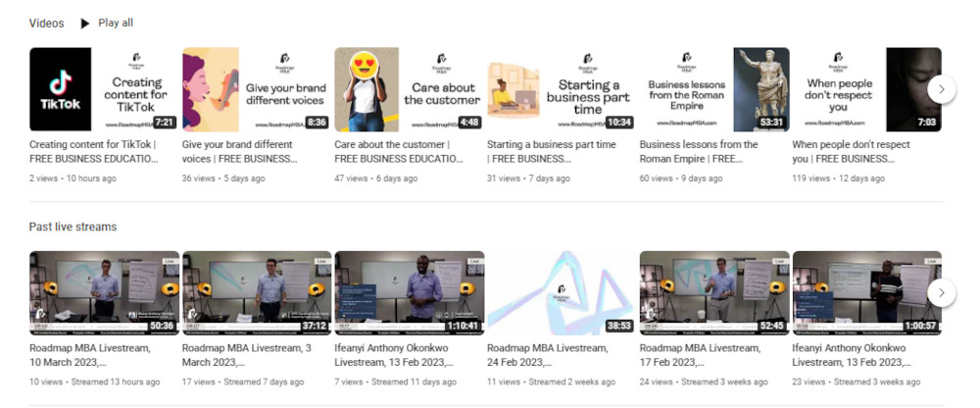Advance Videos row with right chevron
Viewport: 980px width, 408px height.
[x=941, y=89]
